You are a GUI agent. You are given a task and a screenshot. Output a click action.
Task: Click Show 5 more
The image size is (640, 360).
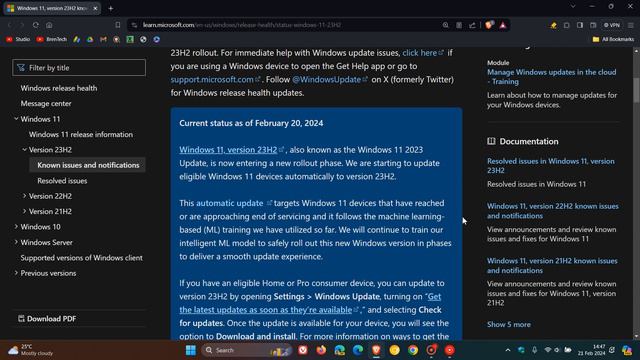[x=509, y=324]
